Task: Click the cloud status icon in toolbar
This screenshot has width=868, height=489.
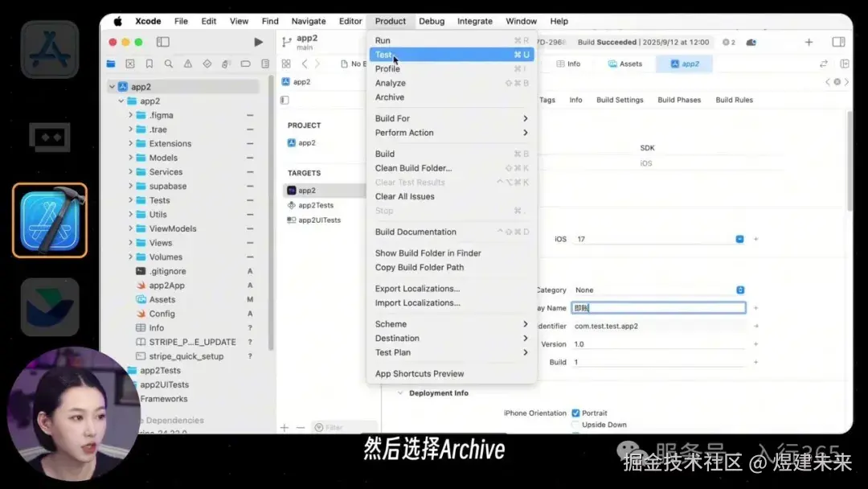Action: (x=751, y=42)
